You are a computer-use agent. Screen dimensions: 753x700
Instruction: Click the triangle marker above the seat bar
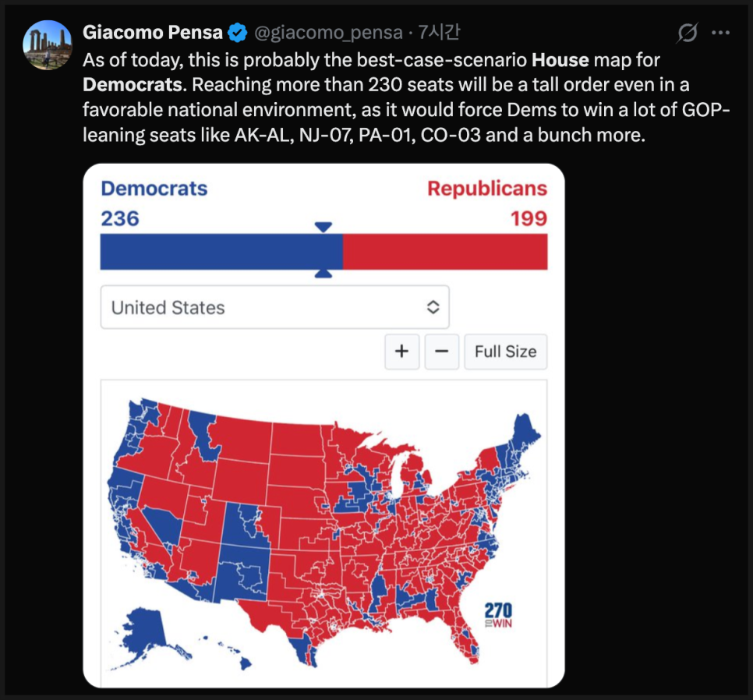pyautogui.click(x=323, y=226)
